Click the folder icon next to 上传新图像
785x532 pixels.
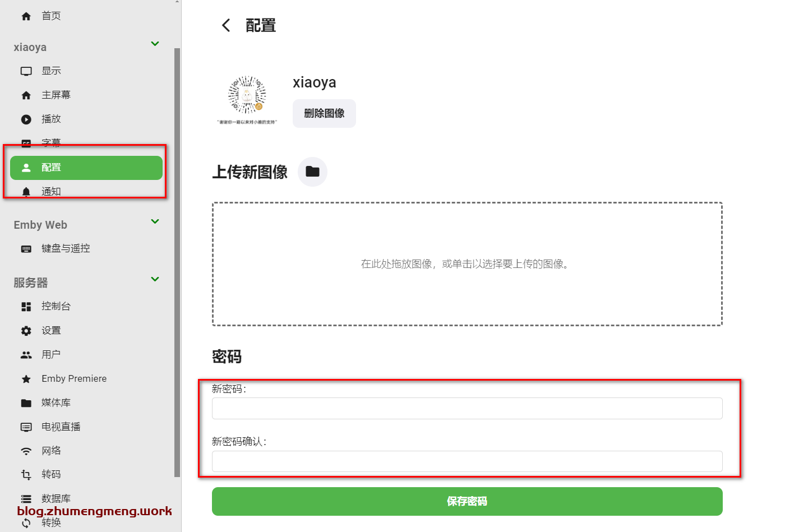312,172
